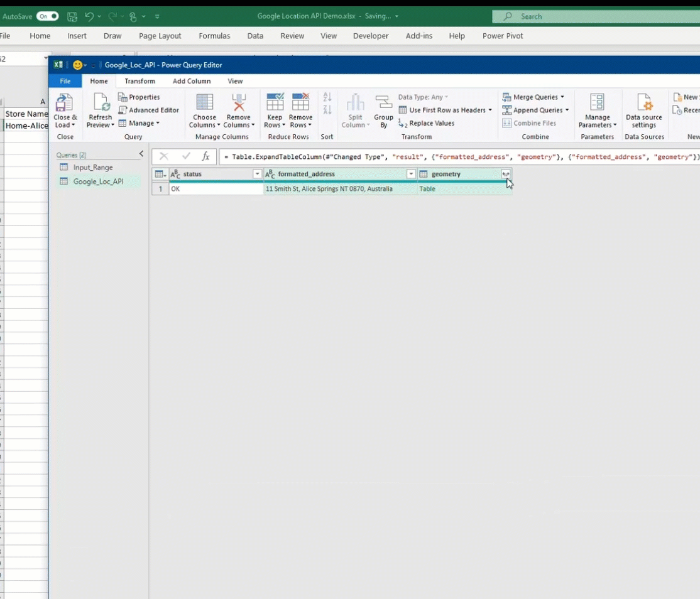Open Data source settings
The width and height of the screenshot is (700, 599).
tap(643, 111)
